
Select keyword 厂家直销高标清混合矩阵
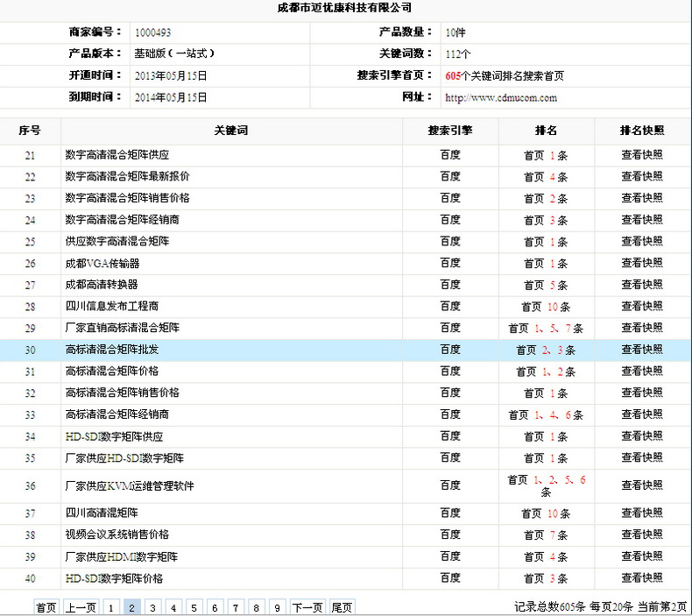point(123,328)
